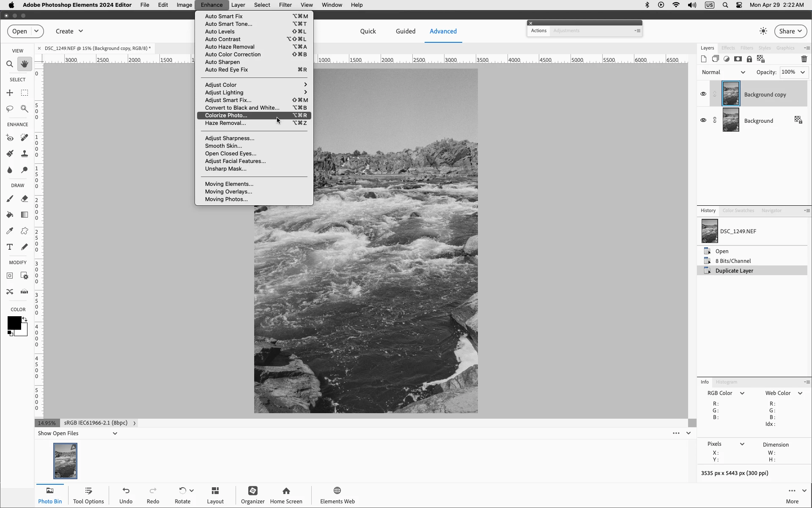Select the Rectangular Marquee tool
This screenshot has width=812, height=508.
[x=25, y=93]
